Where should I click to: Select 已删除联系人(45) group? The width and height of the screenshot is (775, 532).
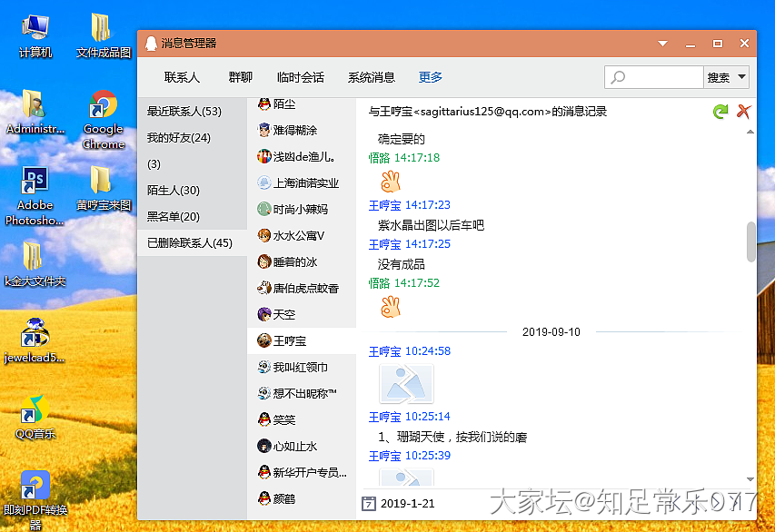point(193,243)
